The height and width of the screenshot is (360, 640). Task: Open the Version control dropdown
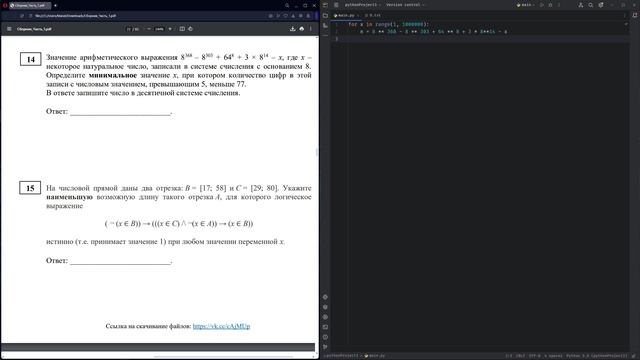tap(405, 5)
